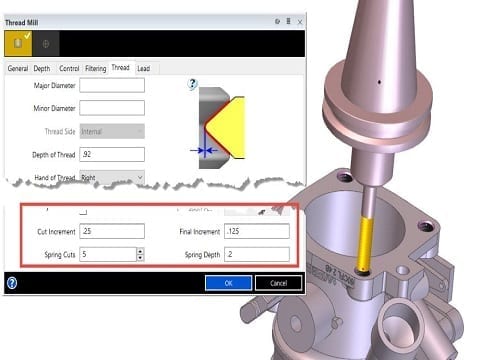480x360 pixels.
Task: Toggle the checkbox above Cut Increment
Action: pyautogui.click(x=84, y=212)
